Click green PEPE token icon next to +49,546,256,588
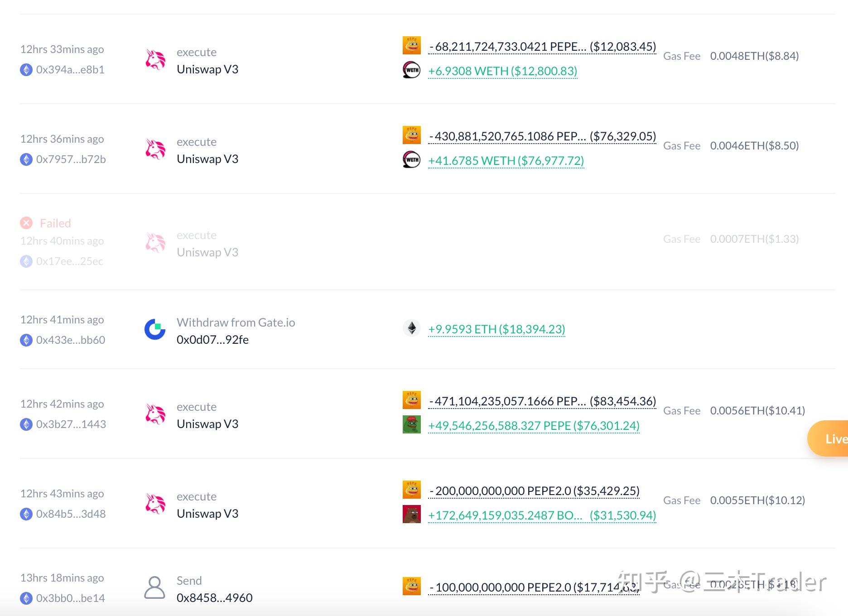Screen dimensions: 848x616 [412, 424]
